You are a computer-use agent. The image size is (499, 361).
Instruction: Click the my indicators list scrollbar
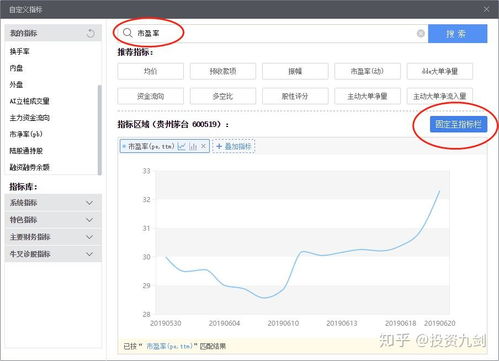(x=99, y=130)
